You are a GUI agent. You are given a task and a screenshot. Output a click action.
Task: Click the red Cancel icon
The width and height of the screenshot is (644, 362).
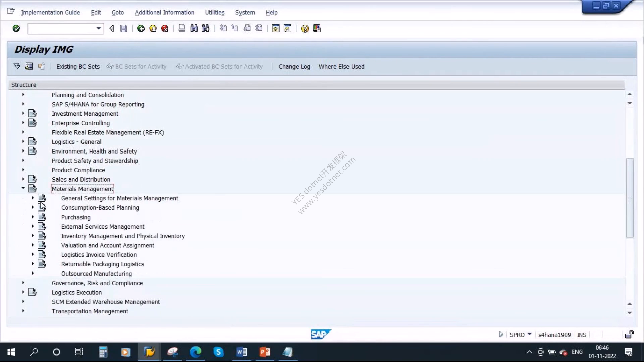coord(165,28)
